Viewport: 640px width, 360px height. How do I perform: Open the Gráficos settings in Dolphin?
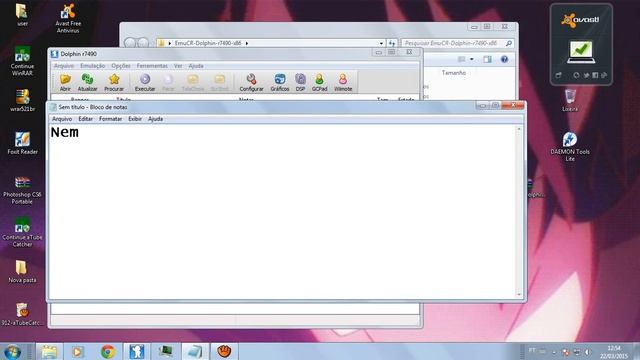[x=280, y=82]
